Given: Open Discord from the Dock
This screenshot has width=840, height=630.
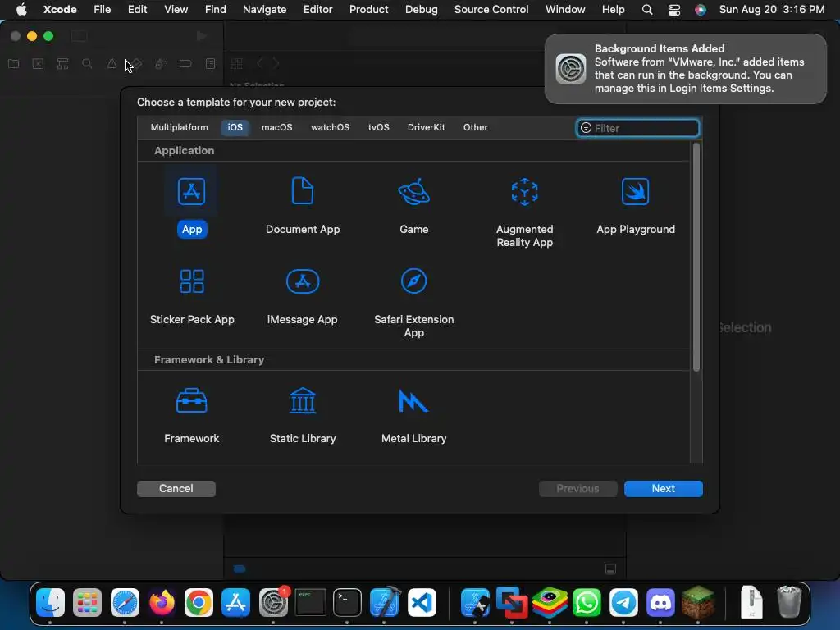Looking at the screenshot, I should click(660, 603).
